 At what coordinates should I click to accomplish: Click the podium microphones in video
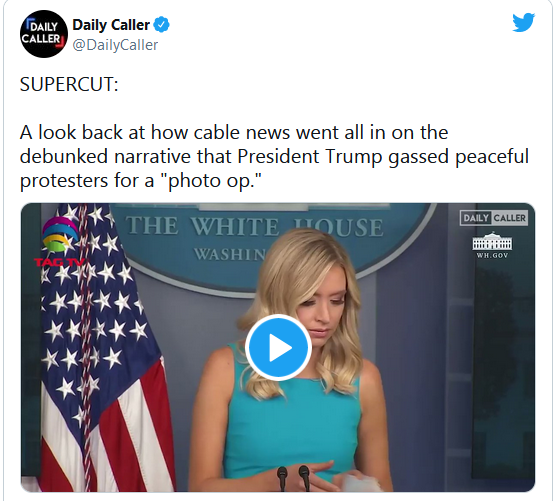pyautogui.click(x=293, y=478)
